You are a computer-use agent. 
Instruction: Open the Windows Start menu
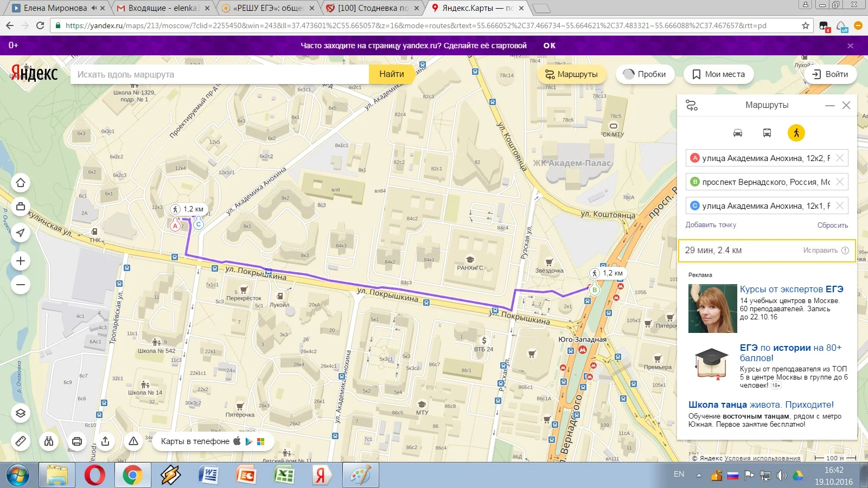[x=18, y=476]
